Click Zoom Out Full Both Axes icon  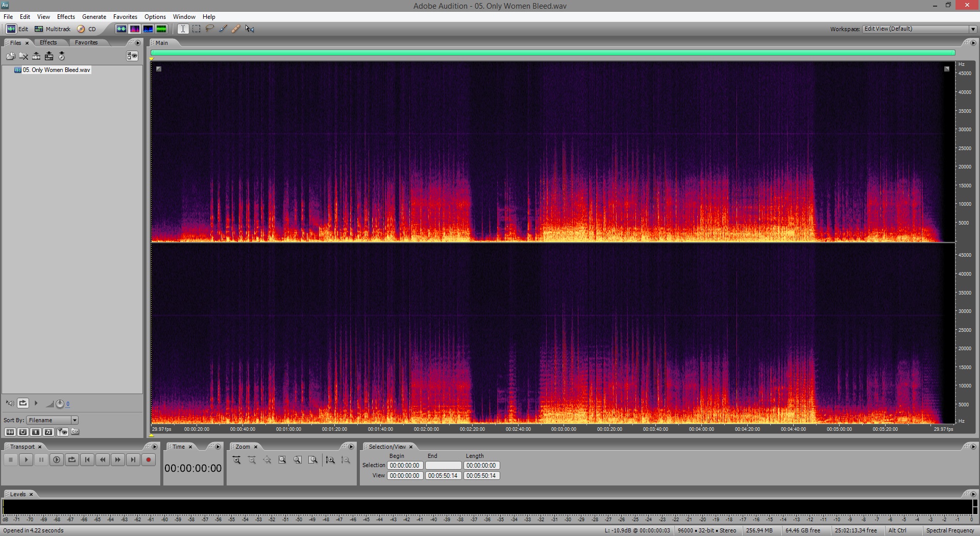(267, 460)
